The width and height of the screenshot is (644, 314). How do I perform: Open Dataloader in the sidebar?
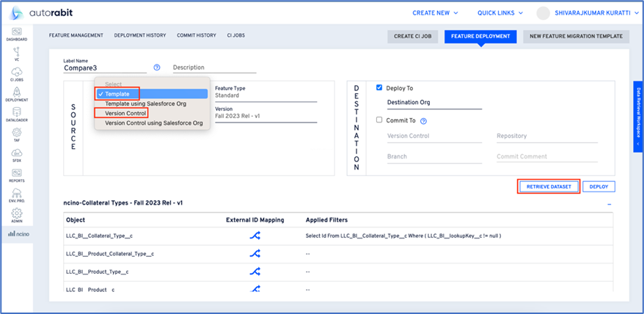(x=16, y=114)
